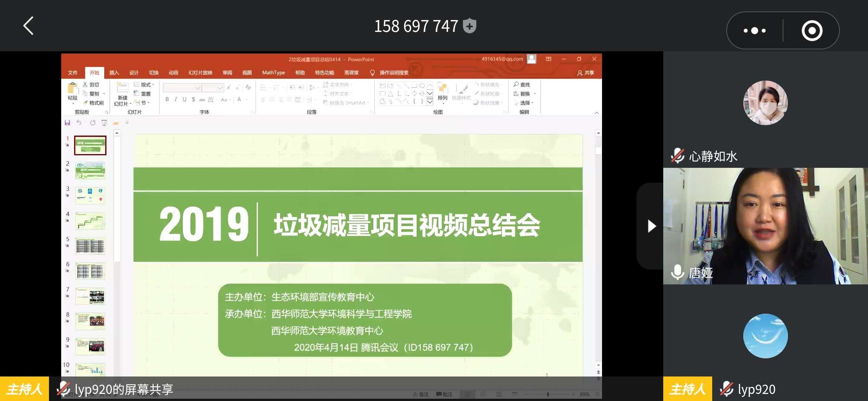Click the 查找 find button
Viewport: 868px width, 401px height.
coord(522,85)
